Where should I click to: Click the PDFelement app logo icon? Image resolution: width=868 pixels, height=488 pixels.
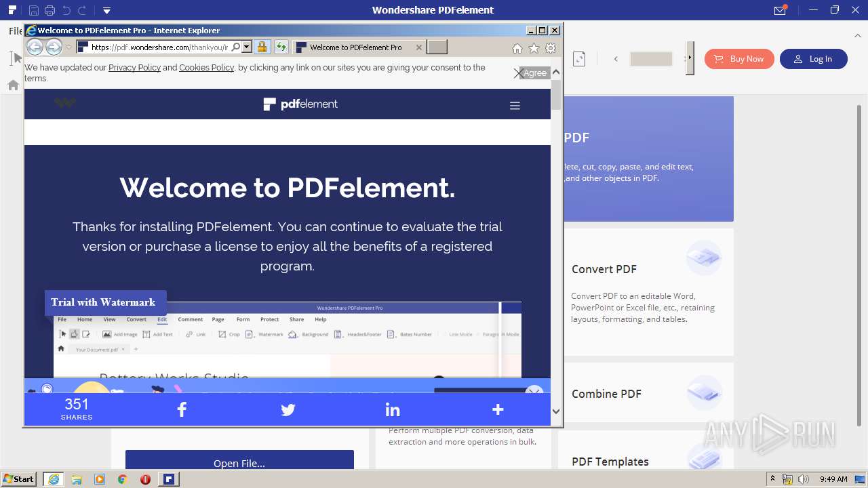12,10
